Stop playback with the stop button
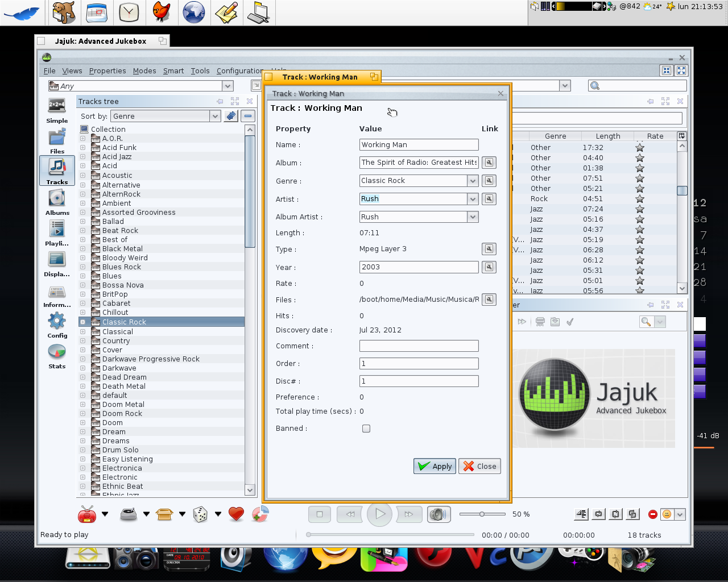 pyautogui.click(x=320, y=514)
